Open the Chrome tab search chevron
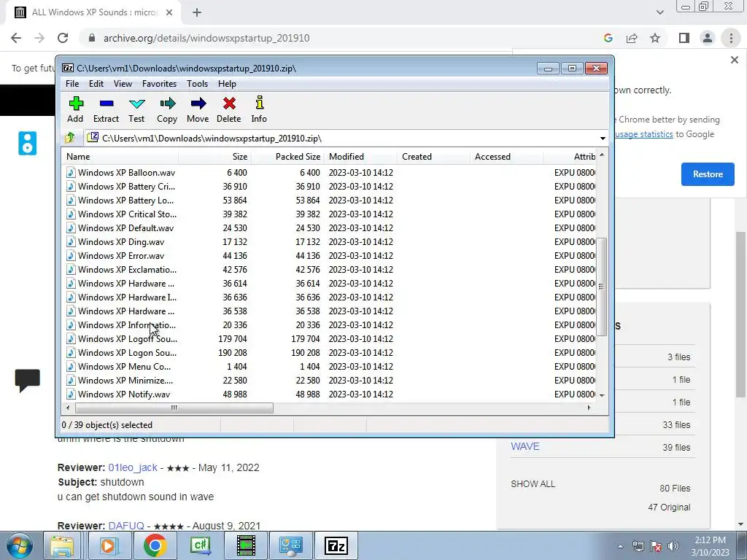 tap(659, 12)
